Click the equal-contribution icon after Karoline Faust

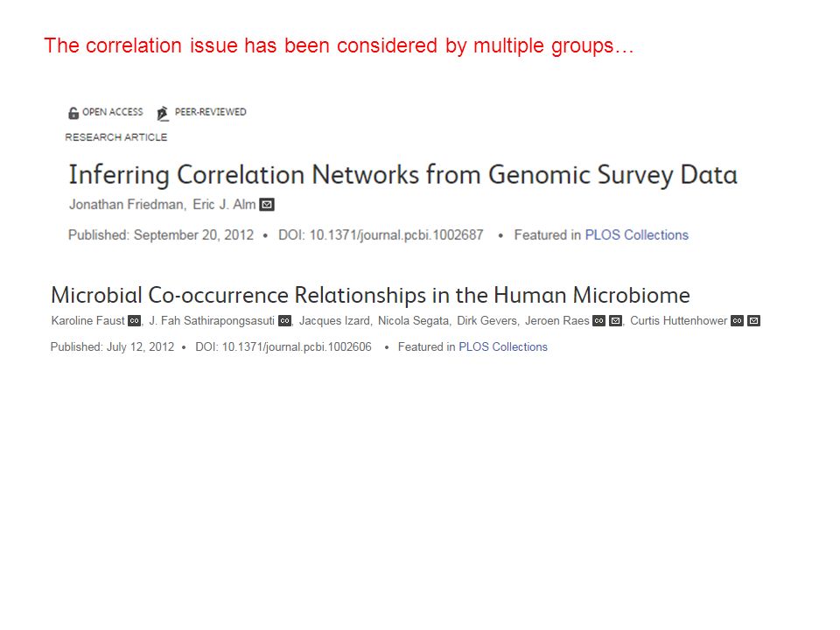[x=135, y=321]
